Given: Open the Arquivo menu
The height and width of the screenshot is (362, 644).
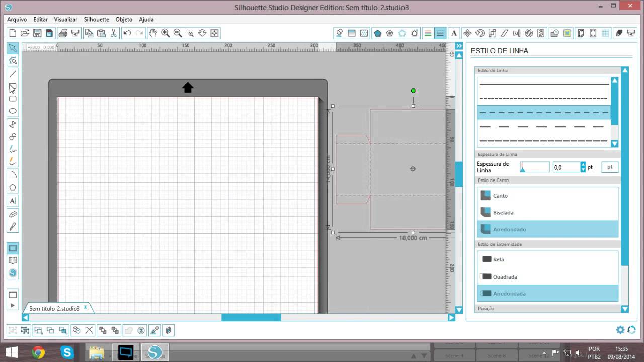Looking at the screenshot, I should (17, 19).
